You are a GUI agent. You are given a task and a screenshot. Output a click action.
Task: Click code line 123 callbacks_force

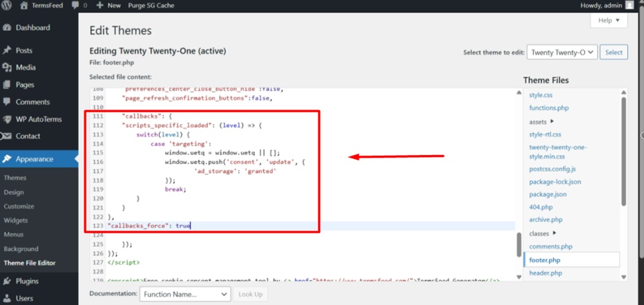tap(149, 226)
